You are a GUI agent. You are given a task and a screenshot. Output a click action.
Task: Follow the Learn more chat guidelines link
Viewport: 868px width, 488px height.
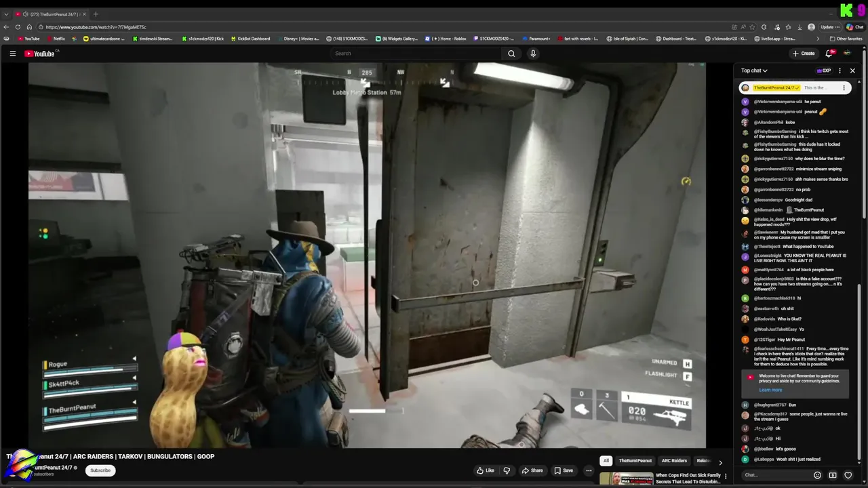tap(770, 390)
